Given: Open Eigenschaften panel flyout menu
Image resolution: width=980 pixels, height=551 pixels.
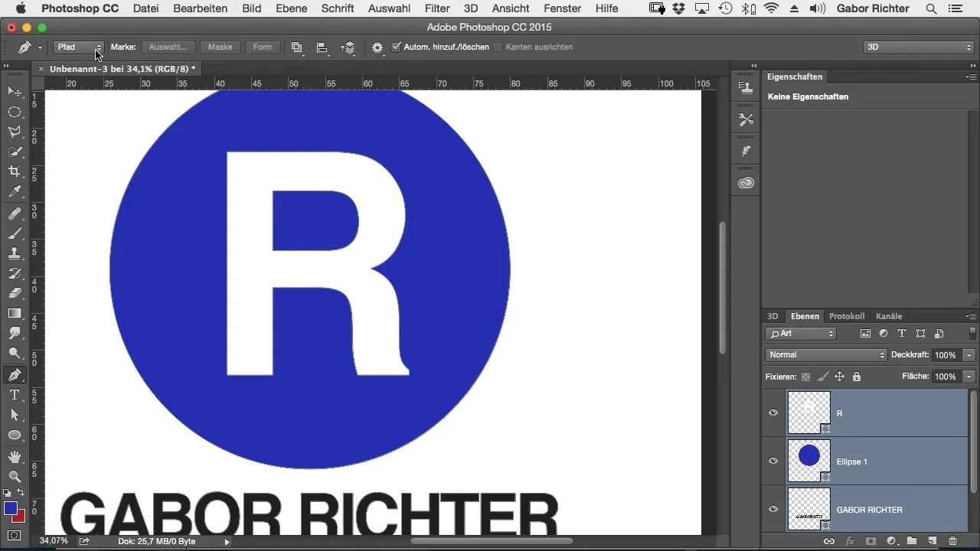Looking at the screenshot, I should (970, 77).
